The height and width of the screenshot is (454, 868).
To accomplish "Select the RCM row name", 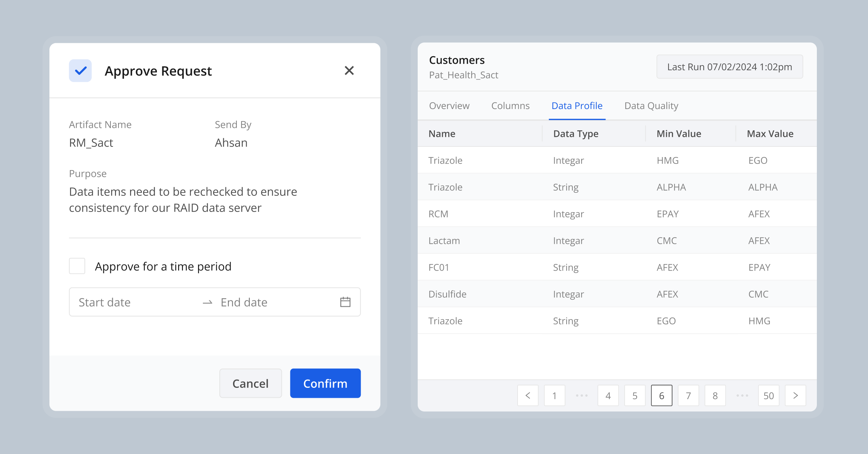I will coord(438,214).
